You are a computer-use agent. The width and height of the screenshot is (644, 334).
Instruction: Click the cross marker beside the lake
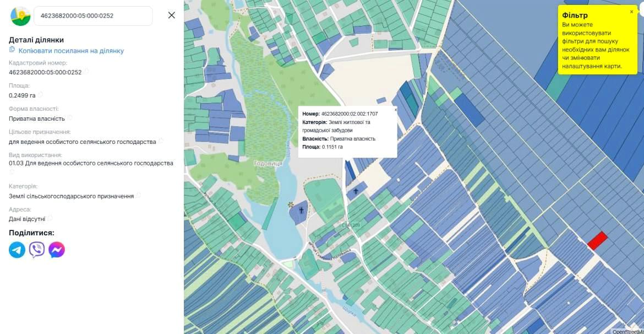tap(301, 211)
